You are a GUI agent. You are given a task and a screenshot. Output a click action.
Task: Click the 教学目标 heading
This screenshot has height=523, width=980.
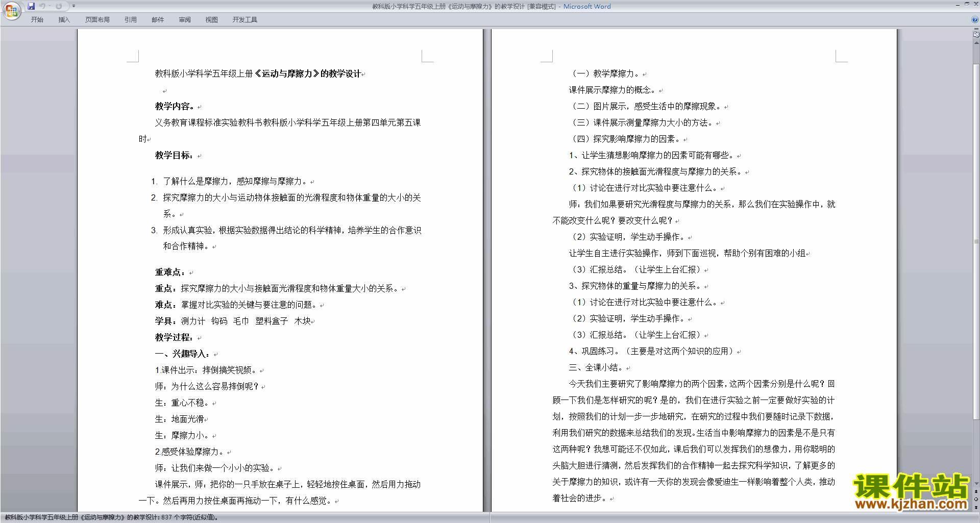175,156
